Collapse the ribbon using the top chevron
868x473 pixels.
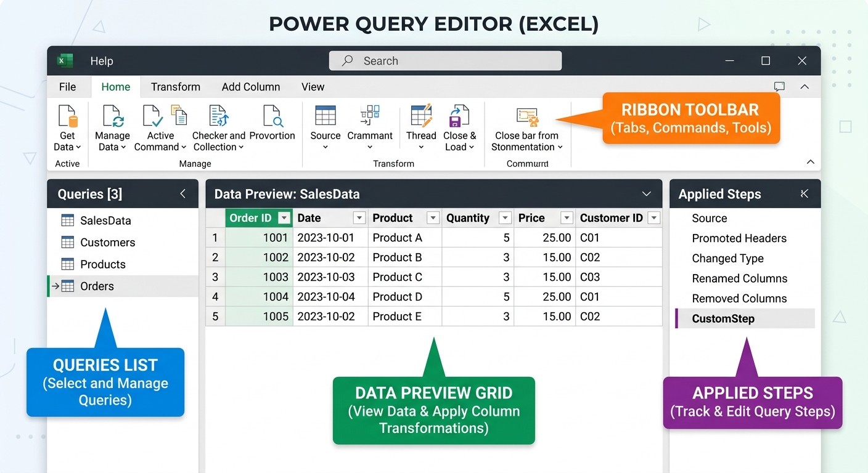coord(805,87)
